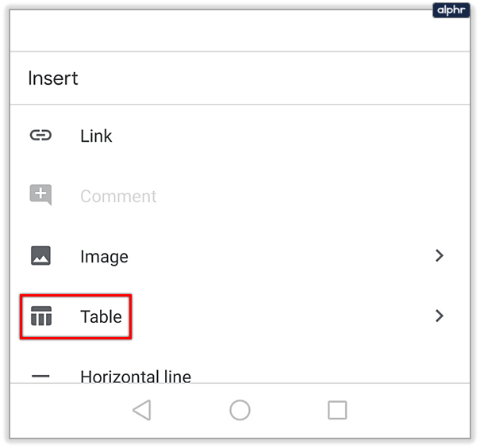Screen dimensions: 480x448
Task: Tap the Comment plus-bubble icon
Action: (x=40, y=195)
